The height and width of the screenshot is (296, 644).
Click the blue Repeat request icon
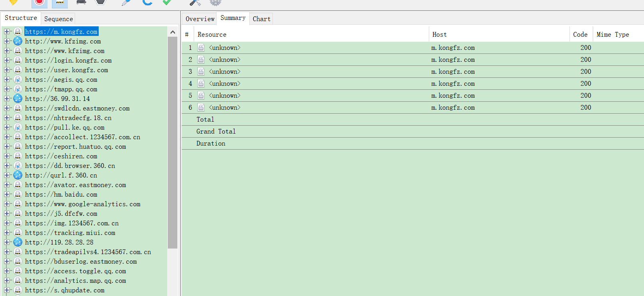(147, 2)
